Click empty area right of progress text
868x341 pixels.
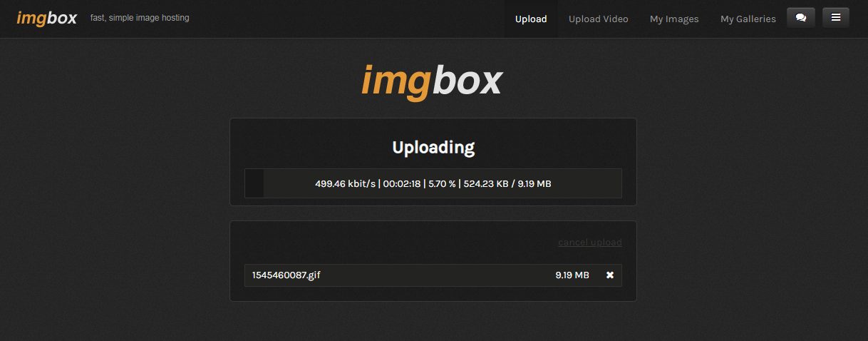[x=586, y=183]
